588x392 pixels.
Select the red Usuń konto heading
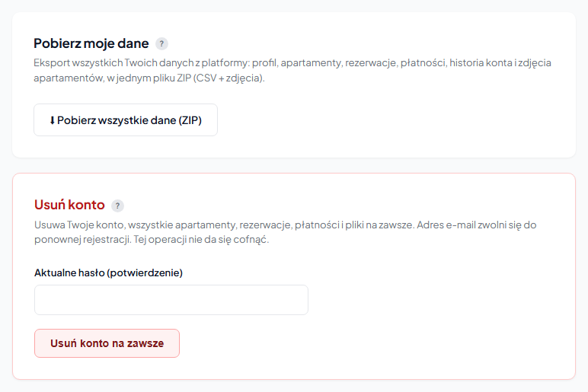coord(69,205)
